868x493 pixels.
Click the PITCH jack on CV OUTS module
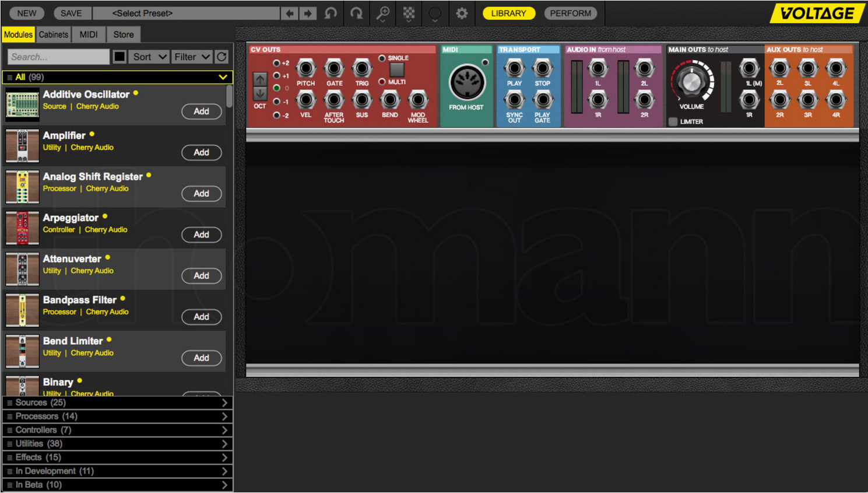305,68
